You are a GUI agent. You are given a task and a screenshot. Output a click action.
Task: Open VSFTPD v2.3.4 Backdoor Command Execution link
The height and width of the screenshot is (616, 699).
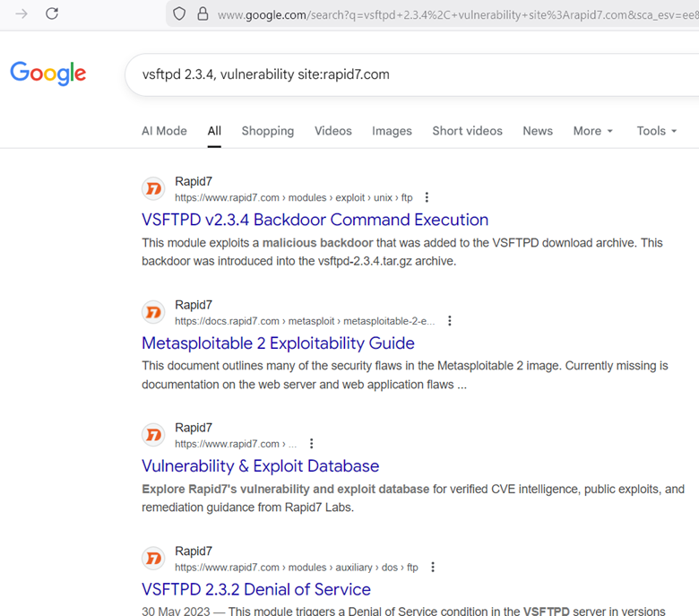pos(315,220)
